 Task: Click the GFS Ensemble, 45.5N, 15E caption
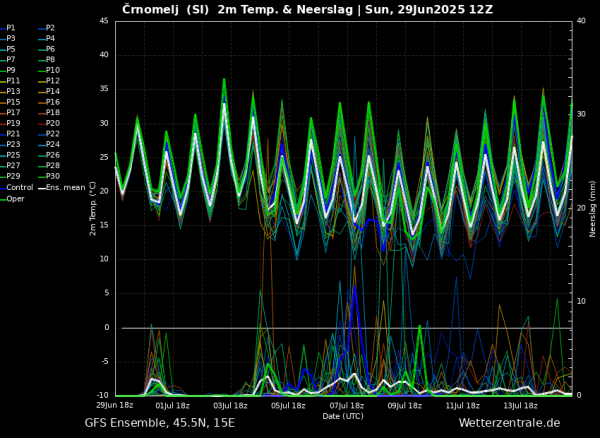click(x=160, y=423)
